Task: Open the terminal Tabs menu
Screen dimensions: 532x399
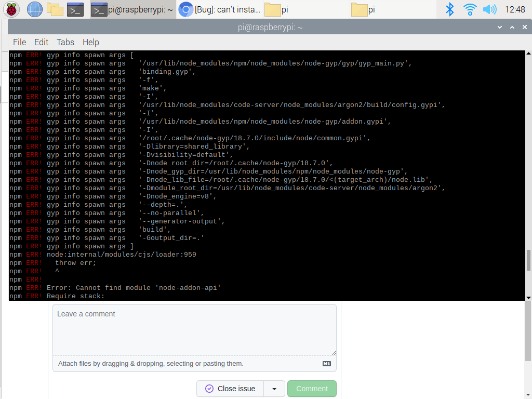Action: [65, 42]
